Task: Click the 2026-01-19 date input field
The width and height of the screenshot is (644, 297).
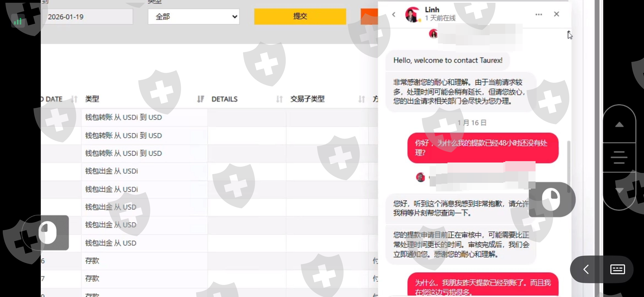Action: click(x=88, y=17)
